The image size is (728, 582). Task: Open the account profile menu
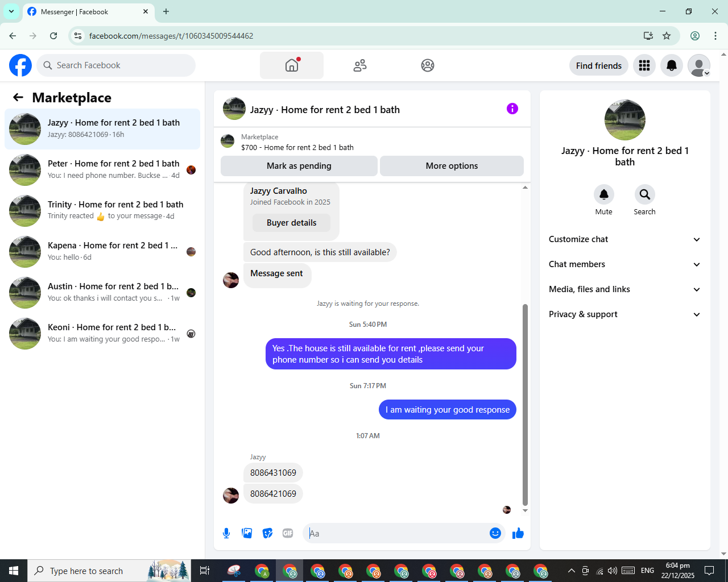click(x=699, y=65)
